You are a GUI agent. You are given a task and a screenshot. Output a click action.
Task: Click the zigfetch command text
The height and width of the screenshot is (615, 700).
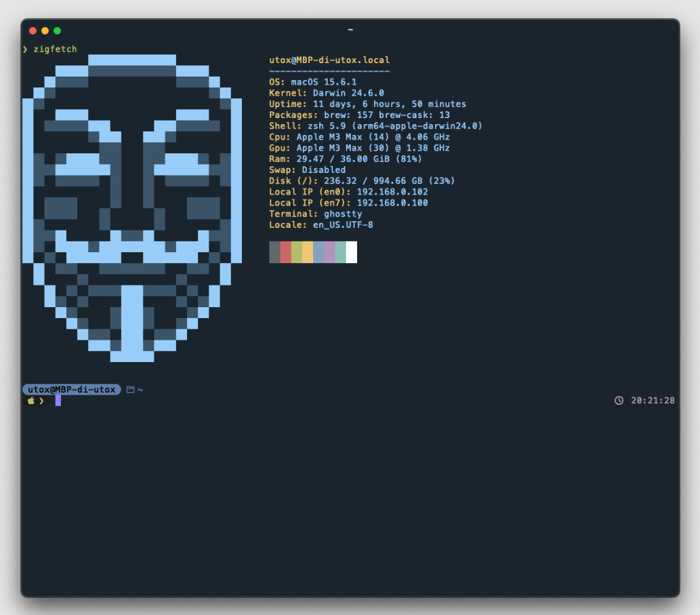pyautogui.click(x=55, y=49)
